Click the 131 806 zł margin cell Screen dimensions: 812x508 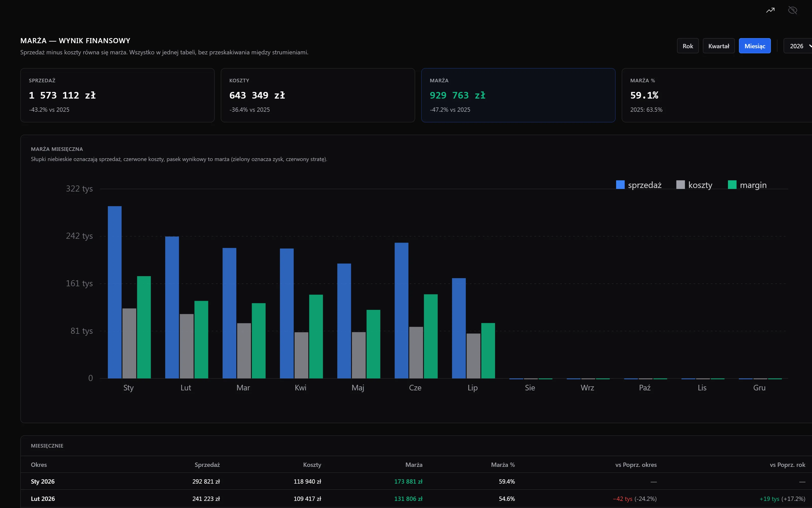[408, 499]
